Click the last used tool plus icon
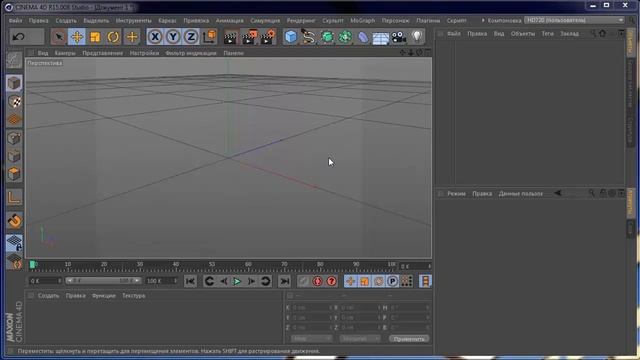640x360 pixels. (132, 37)
